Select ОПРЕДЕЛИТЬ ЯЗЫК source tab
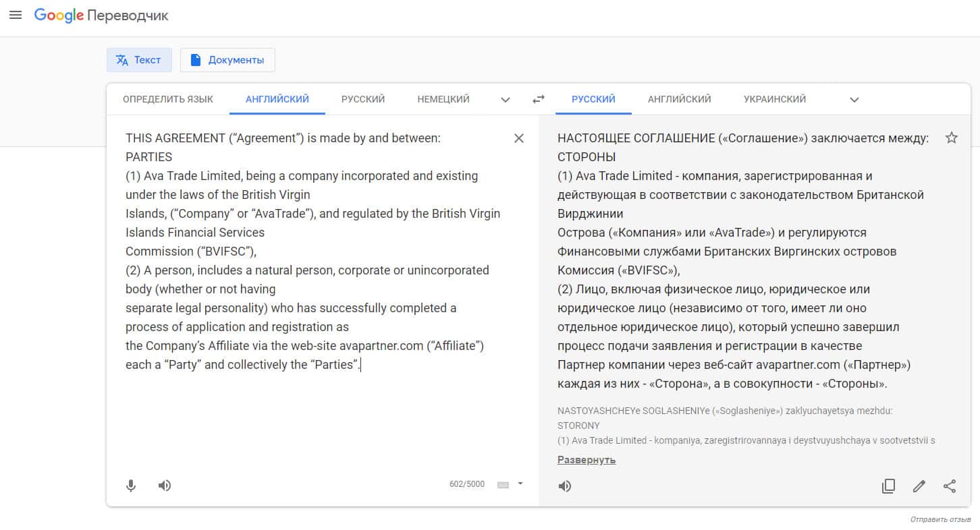980x530 pixels. pyautogui.click(x=168, y=99)
